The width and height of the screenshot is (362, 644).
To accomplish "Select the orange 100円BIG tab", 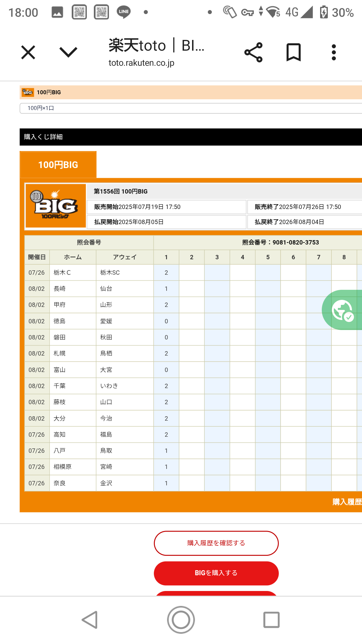I will click(x=58, y=165).
